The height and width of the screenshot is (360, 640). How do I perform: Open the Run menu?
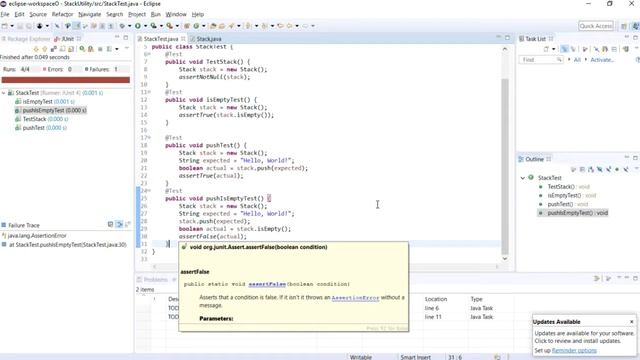pos(156,14)
